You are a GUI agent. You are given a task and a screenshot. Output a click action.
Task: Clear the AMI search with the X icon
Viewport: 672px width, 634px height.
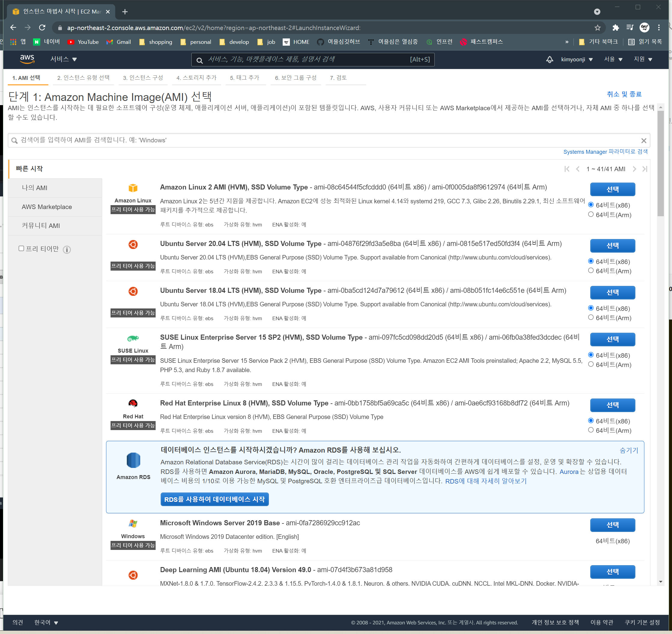point(643,141)
